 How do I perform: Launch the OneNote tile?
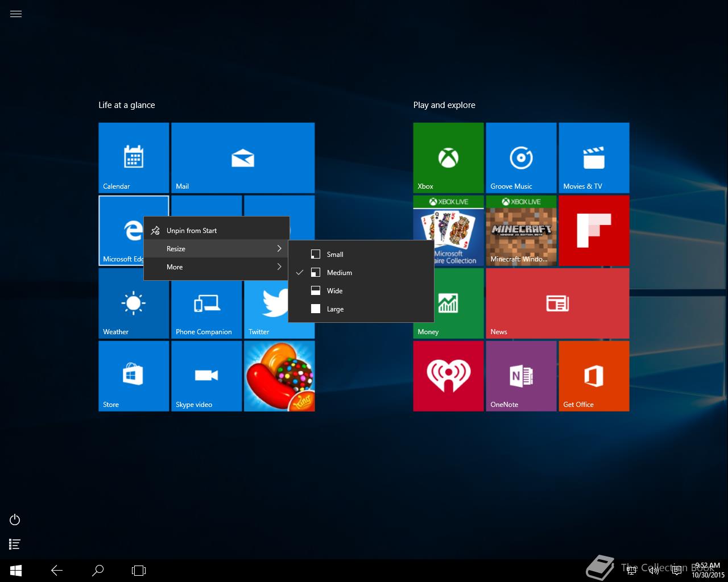coord(521,376)
